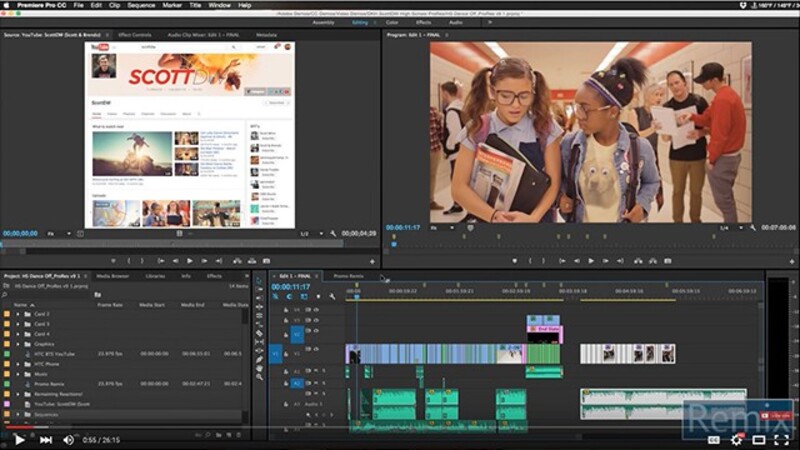Go to In point in Program monitor
Viewport: 800px width, 450px height.
tap(562, 261)
